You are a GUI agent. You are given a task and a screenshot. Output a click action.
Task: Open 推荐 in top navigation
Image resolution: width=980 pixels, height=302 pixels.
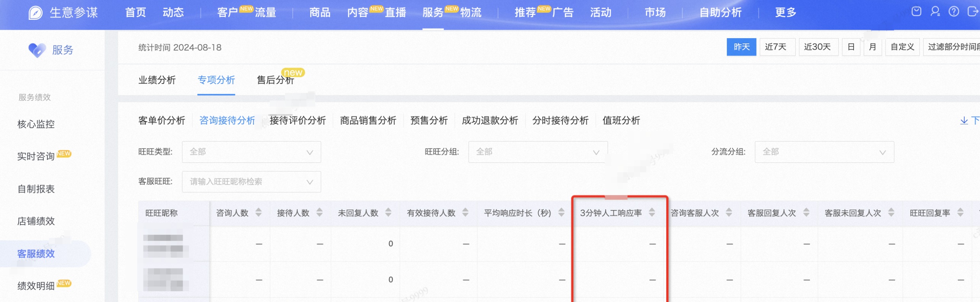tap(525, 13)
